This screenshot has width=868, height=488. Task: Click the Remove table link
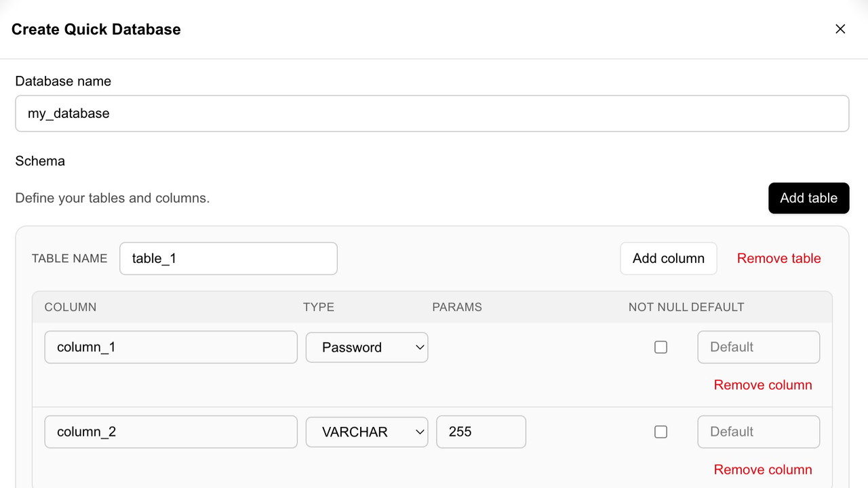pyautogui.click(x=778, y=258)
